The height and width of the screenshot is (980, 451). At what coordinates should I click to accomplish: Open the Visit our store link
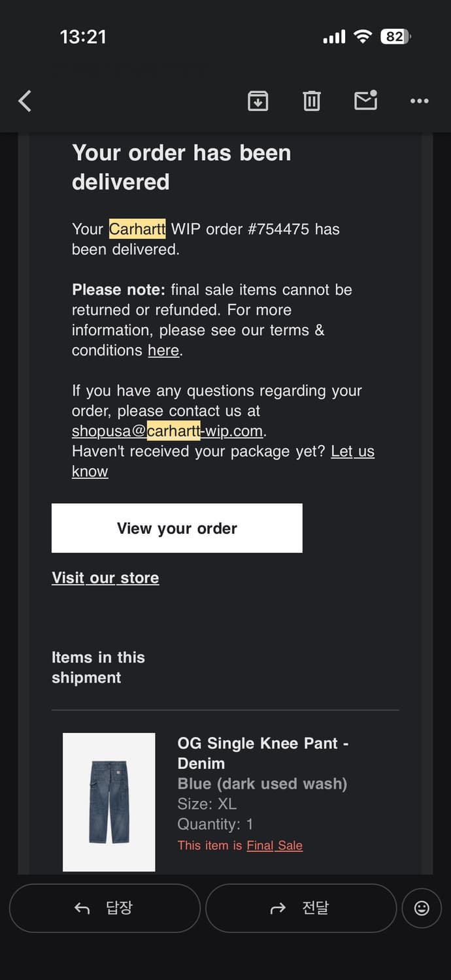[105, 578]
